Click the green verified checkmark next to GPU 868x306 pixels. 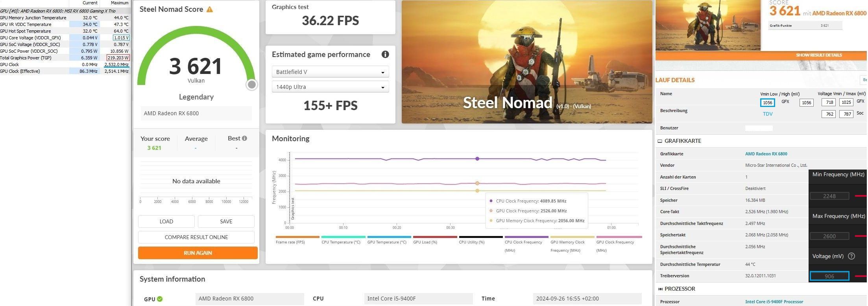tap(160, 299)
